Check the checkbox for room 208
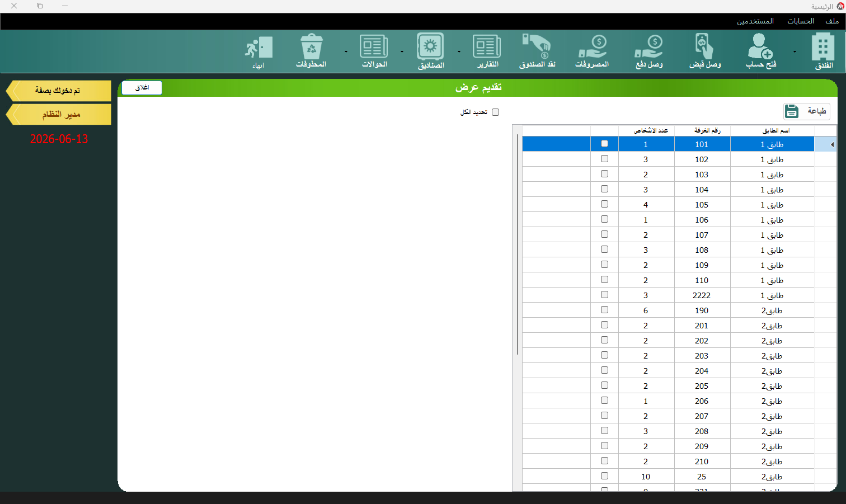This screenshot has height=504, width=846. (604, 431)
